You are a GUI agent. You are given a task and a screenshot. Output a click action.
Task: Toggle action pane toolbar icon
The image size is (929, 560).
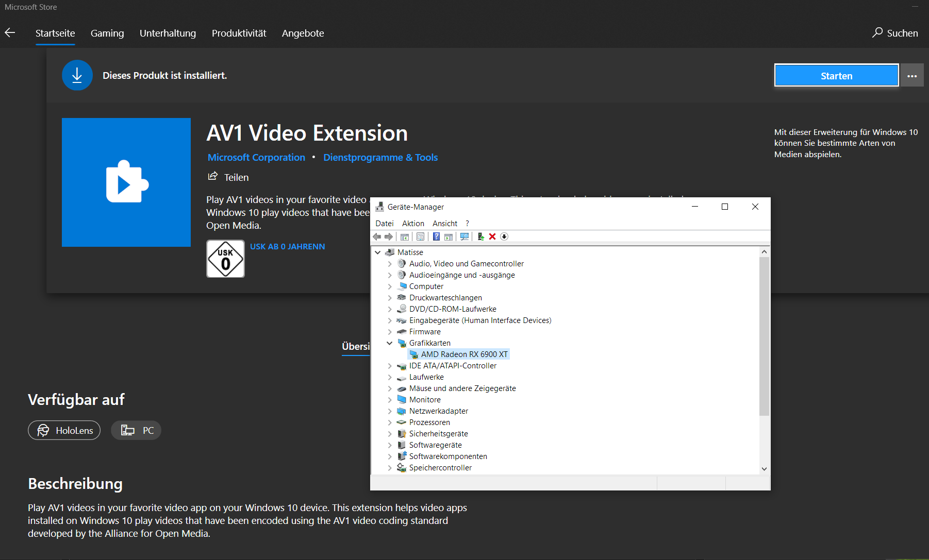(449, 236)
